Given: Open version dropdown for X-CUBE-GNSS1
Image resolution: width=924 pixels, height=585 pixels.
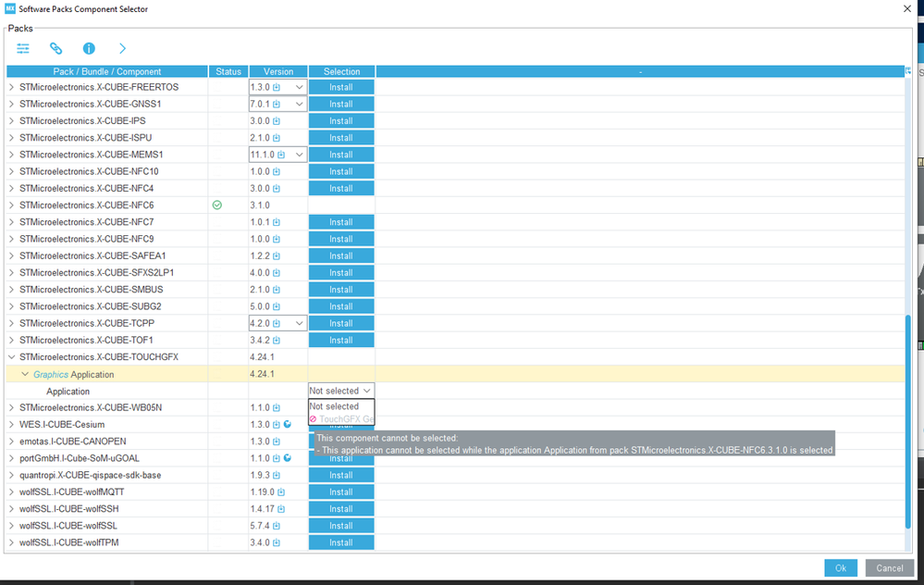Looking at the screenshot, I should click(x=300, y=105).
